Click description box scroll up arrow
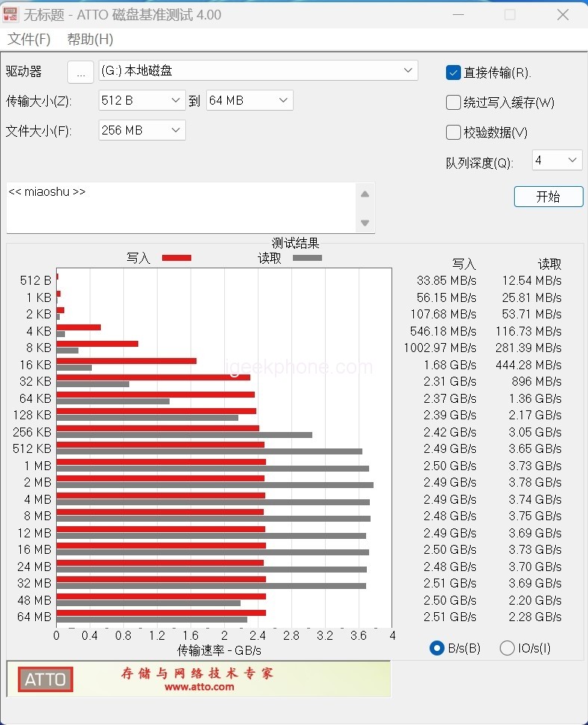This screenshot has height=725, width=588. [365, 194]
